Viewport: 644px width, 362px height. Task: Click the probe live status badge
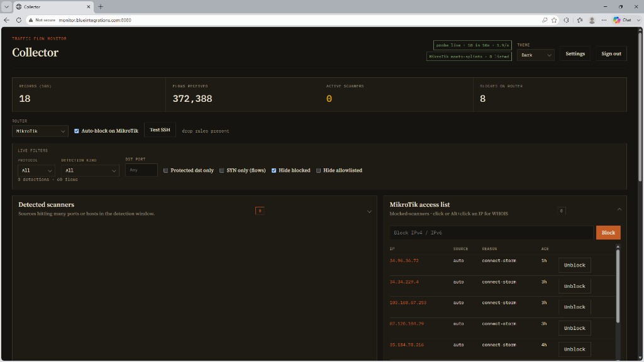click(x=472, y=45)
